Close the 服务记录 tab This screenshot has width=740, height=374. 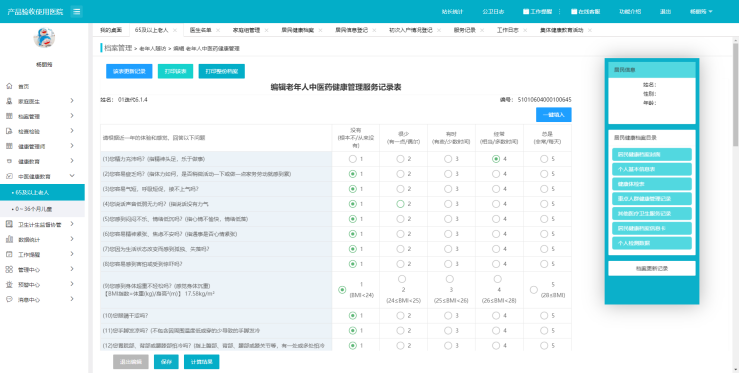point(482,30)
